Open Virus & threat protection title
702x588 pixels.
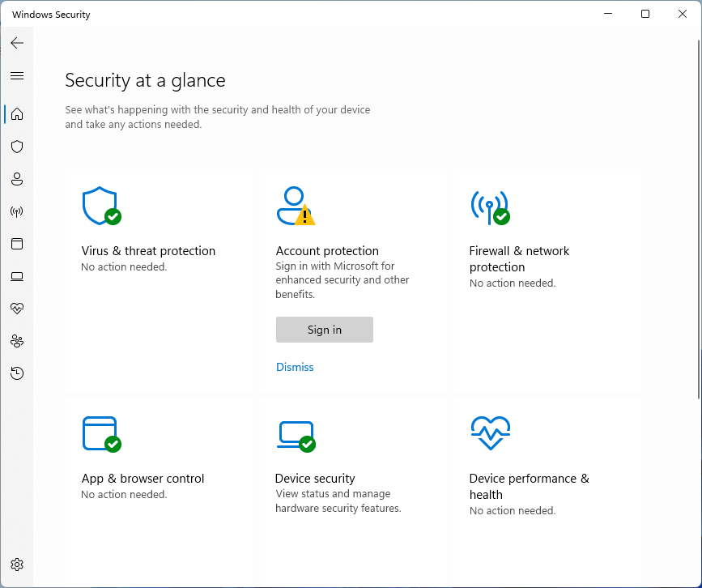click(148, 251)
